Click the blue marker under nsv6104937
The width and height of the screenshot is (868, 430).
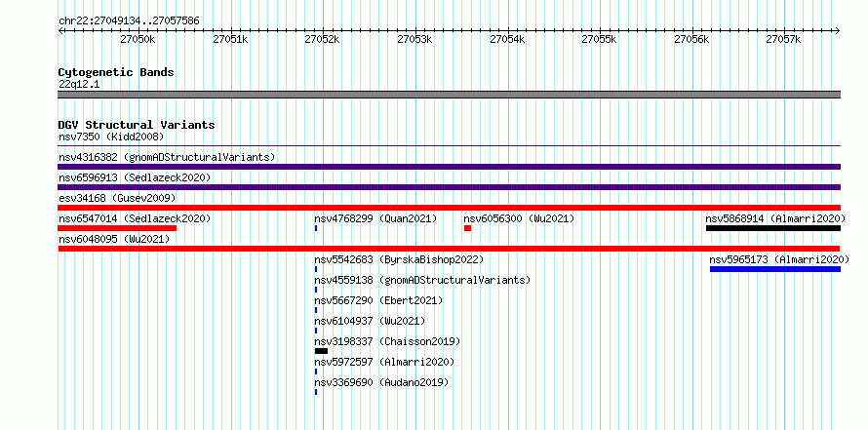[316, 331]
